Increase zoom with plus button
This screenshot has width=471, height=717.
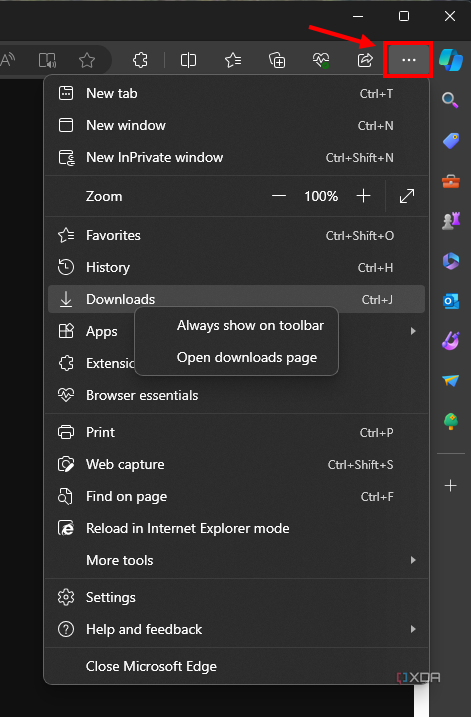point(364,196)
